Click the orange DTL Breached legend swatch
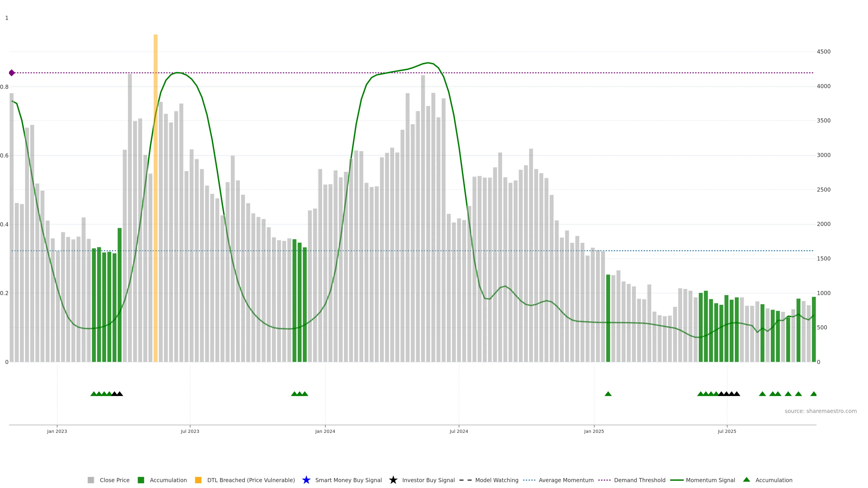 (198, 480)
